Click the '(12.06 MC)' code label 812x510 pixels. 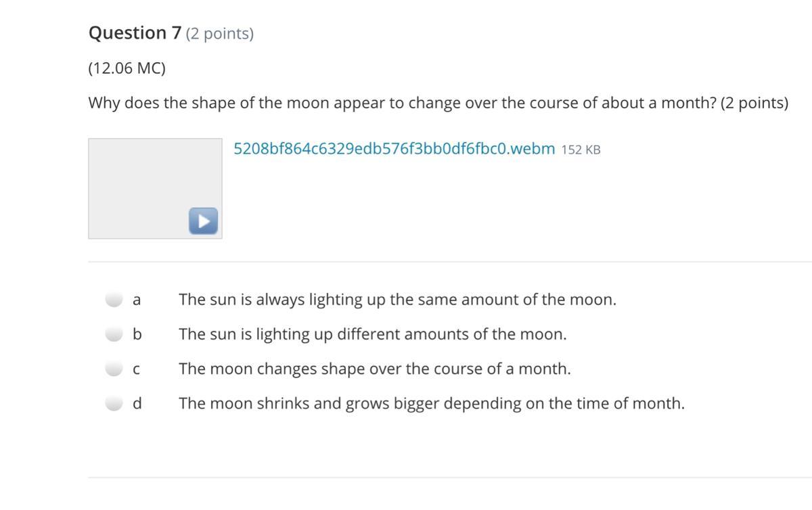127,68
